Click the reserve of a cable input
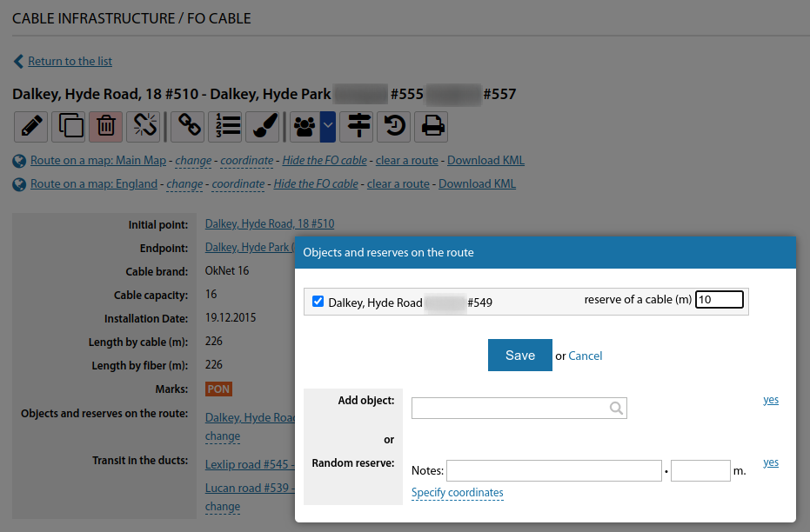Viewport: 810px width, 532px height. click(719, 300)
